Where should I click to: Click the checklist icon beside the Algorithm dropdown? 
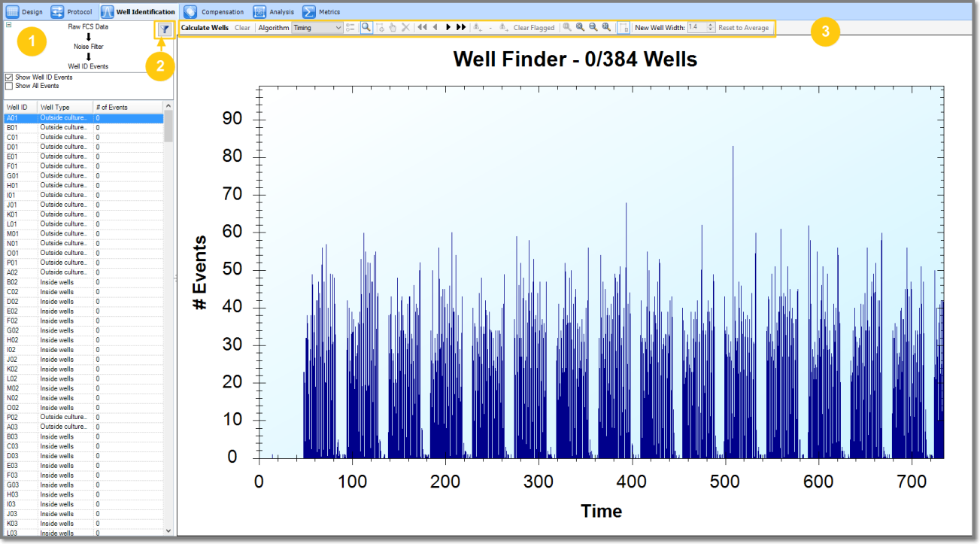pyautogui.click(x=350, y=28)
